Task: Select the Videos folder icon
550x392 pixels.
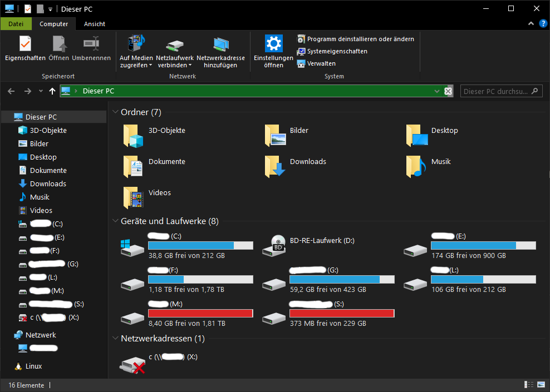Action: point(133,199)
